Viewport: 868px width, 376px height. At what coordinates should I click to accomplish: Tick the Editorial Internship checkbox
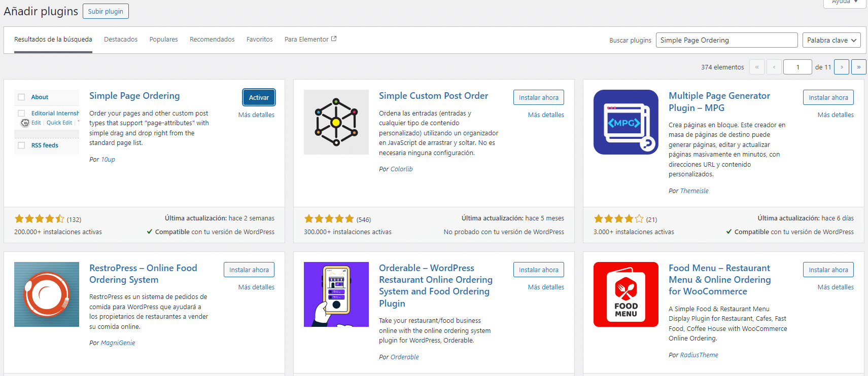click(x=21, y=114)
